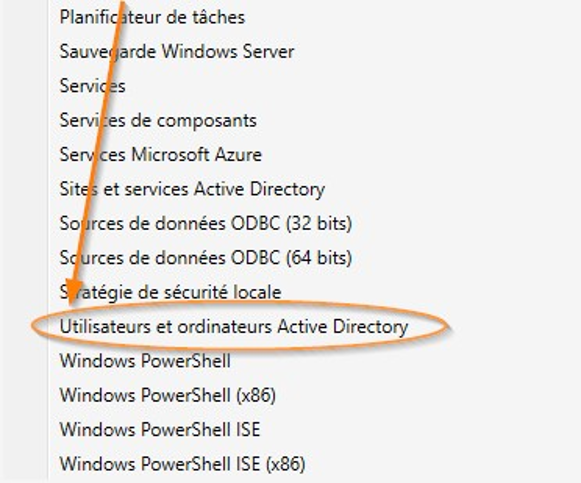This screenshot has height=483, width=581.
Task: Select the Services menu entry
Action: (x=93, y=86)
